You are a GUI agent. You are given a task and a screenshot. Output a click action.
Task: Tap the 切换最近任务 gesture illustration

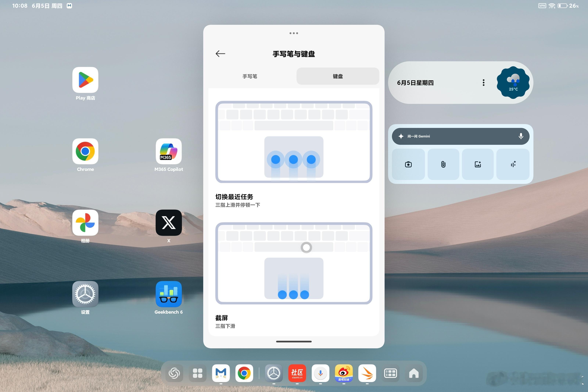294,142
